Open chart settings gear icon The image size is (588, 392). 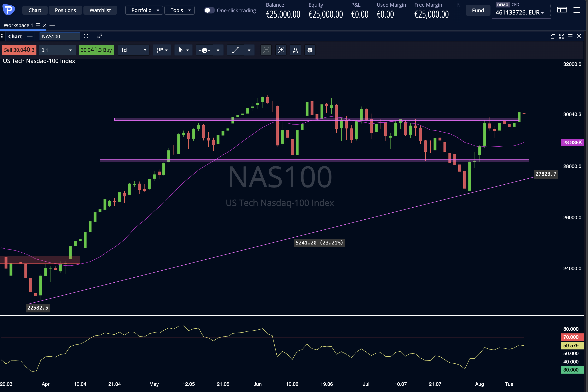[x=310, y=50]
